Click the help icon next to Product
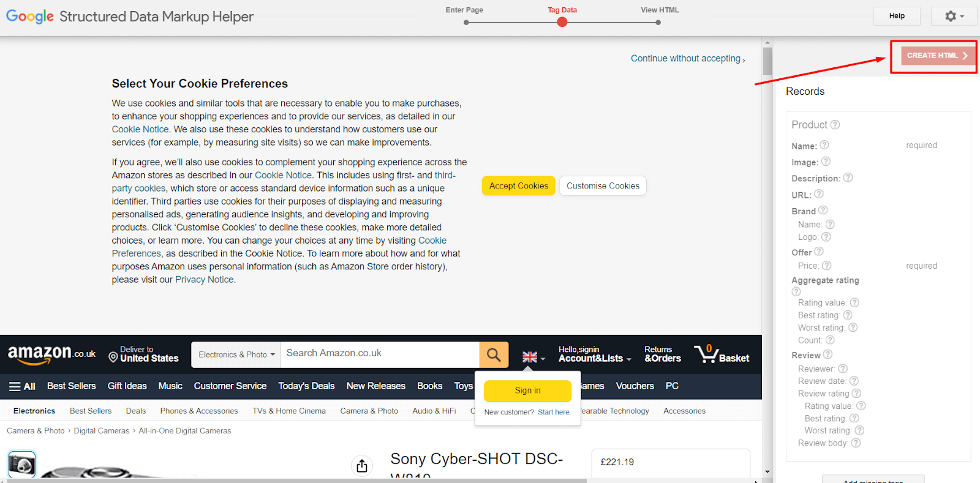Image resolution: width=980 pixels, height=483 pixels. tap(835, 125)
